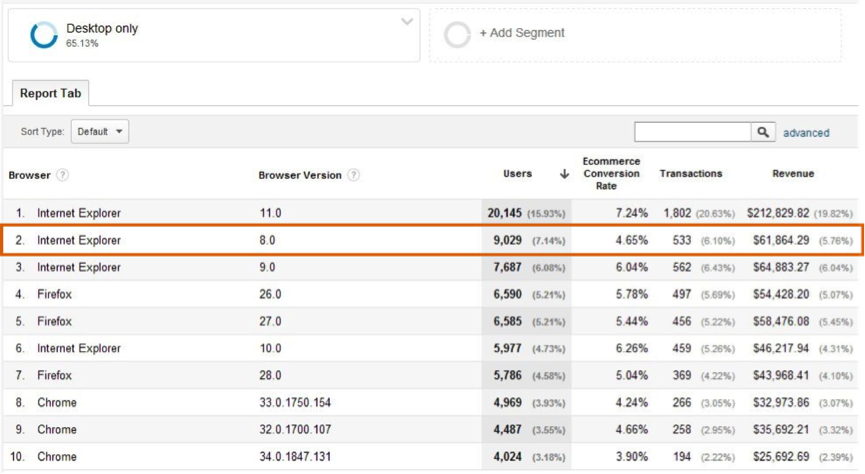865x474 pixels.
Task: Click the $43,968.41 revenue value
Action: (x=781, y=375)
